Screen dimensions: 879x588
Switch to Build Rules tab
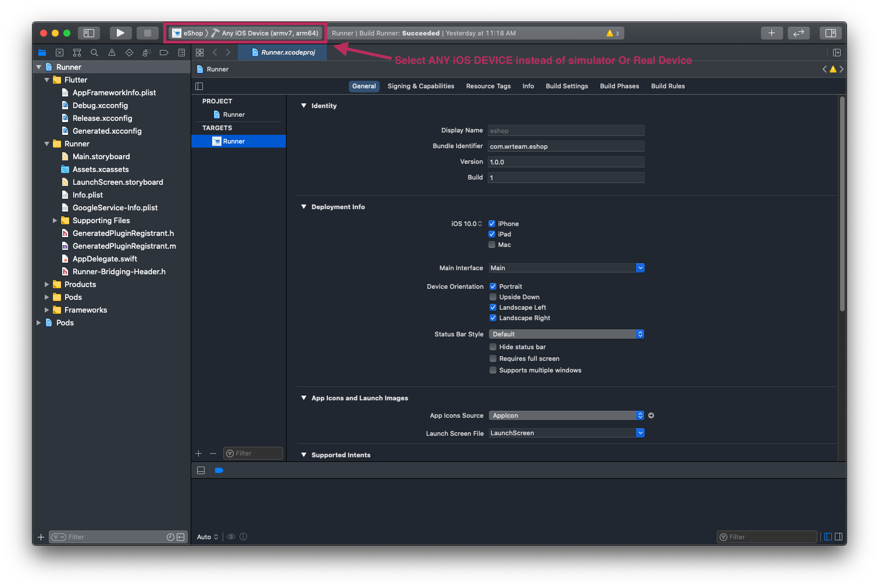(x=668, y=86)
